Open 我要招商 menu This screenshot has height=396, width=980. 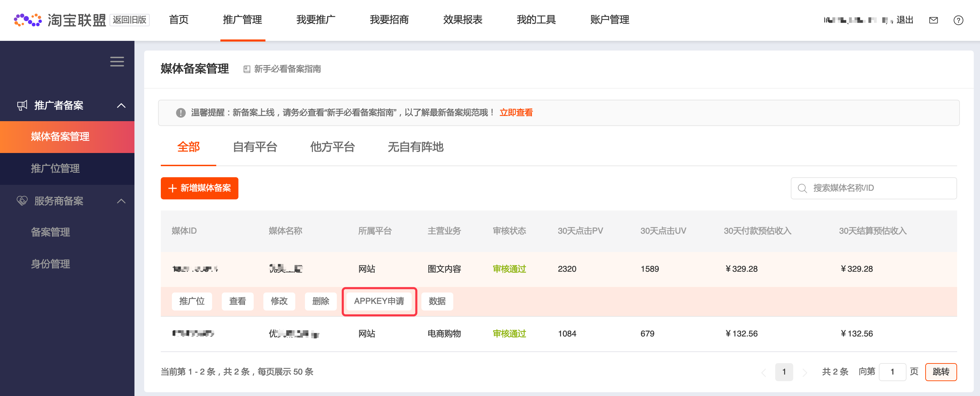[x=389, y=20]
